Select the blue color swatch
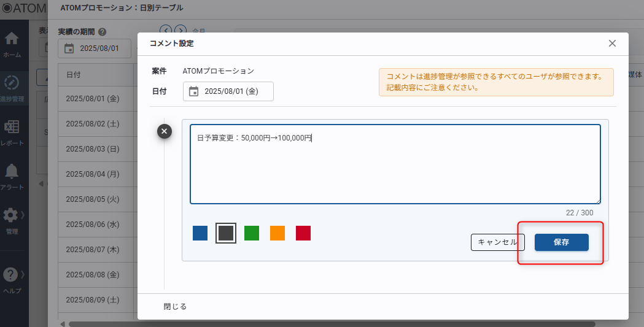The image size is (644, 327). click(x=200, y=233)
